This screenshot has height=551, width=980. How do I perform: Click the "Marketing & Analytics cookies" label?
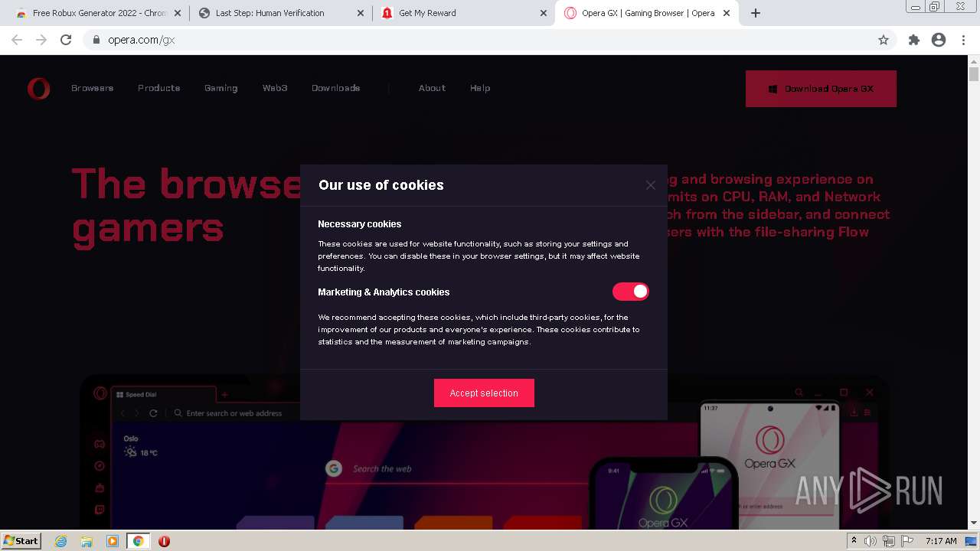384,292
